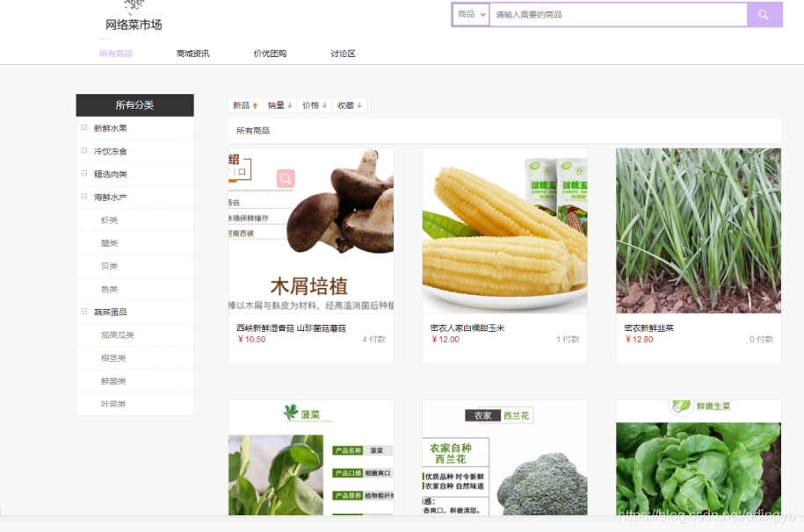The height and width of the screenshot is (532, 804).
Task: Click the 0 付款 count
Action: 762,339
